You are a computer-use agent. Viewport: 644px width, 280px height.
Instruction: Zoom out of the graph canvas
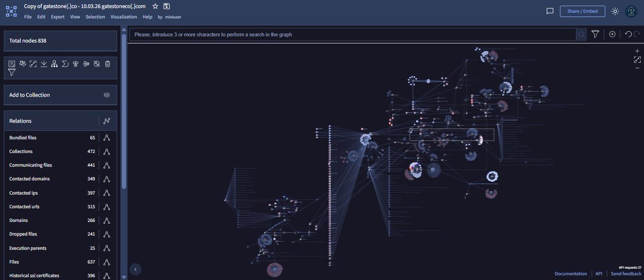pos(637,68)
